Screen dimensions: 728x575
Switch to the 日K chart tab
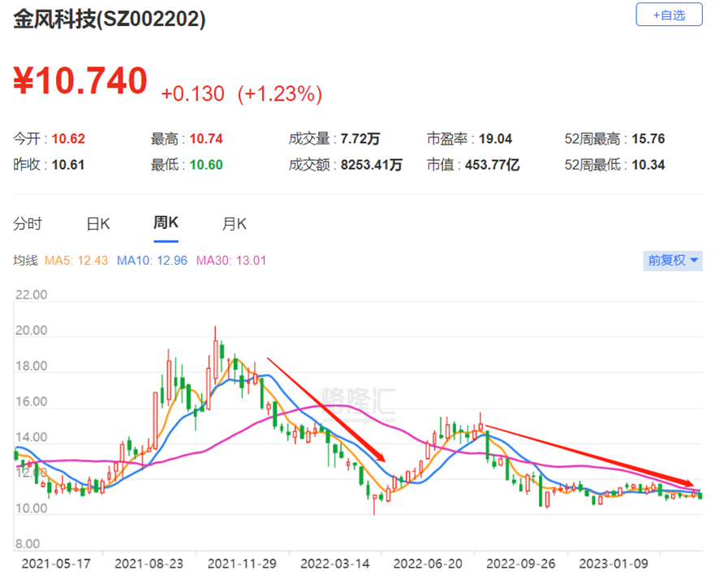pyautogui.click(x=98, y=224)
